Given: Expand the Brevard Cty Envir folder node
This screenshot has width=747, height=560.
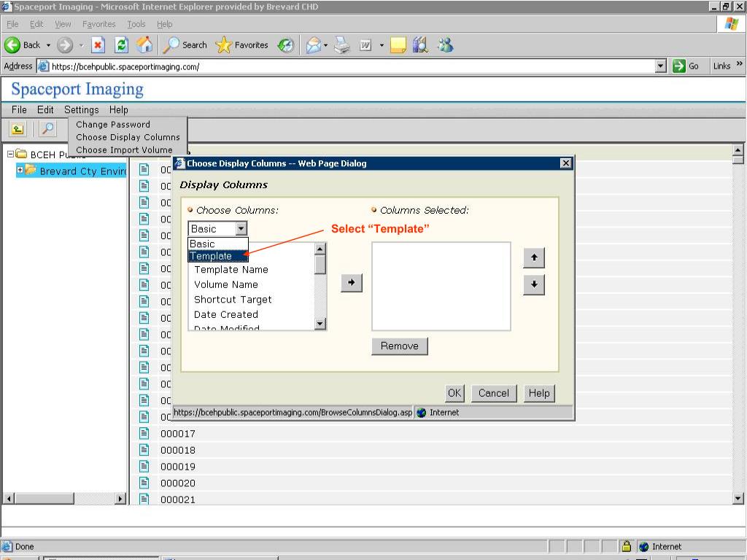Looking at the screenshot, I should pyautogui.click(x=20, y=169).
